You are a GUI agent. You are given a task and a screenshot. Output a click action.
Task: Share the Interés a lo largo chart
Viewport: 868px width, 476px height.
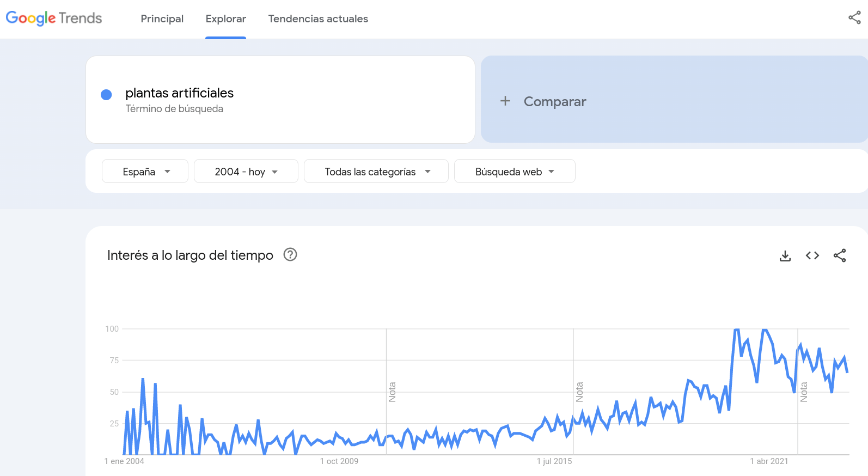tap(839, 255)
